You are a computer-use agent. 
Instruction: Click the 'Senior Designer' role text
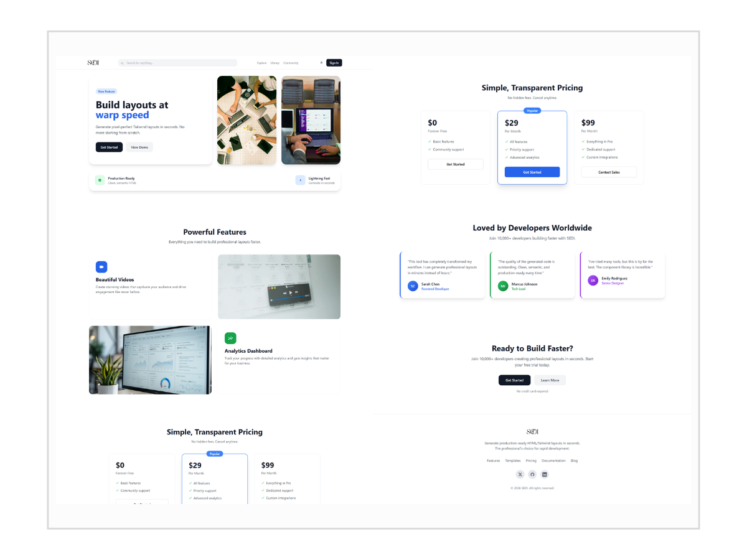tap(613, 284)
